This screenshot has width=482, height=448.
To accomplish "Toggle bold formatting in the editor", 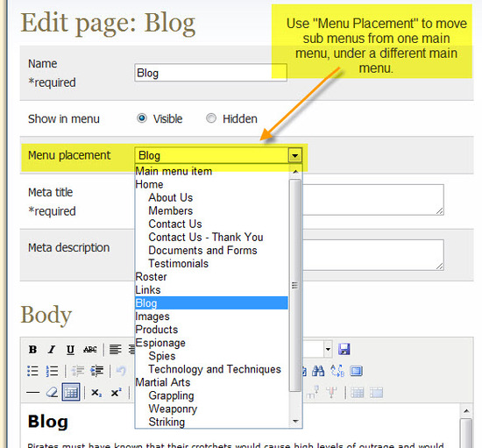I will pyautogui.click(x=33, y=349).
